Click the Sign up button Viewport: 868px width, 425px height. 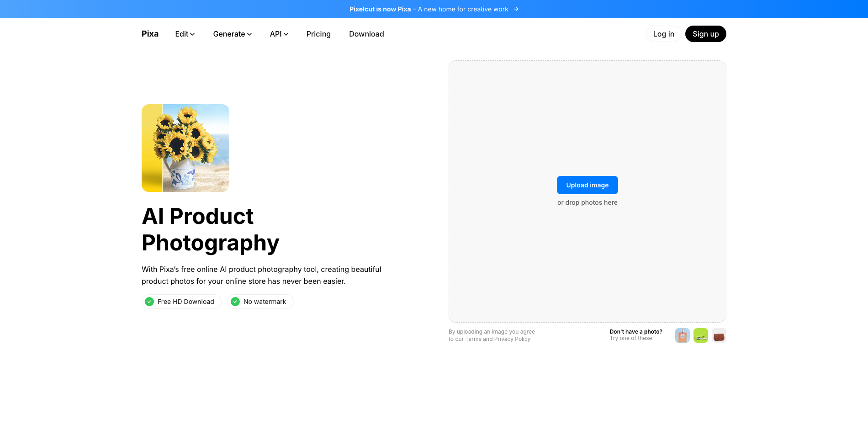(705, 34)
